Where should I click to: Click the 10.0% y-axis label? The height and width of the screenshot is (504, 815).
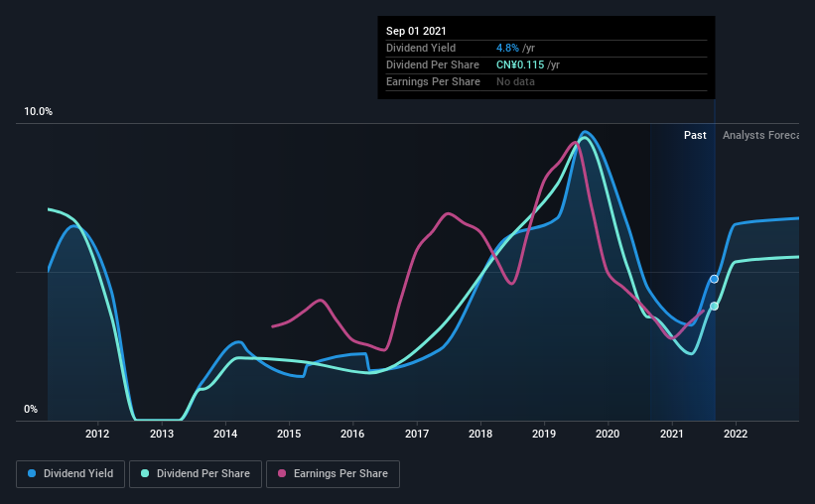(x=38, y=112)
